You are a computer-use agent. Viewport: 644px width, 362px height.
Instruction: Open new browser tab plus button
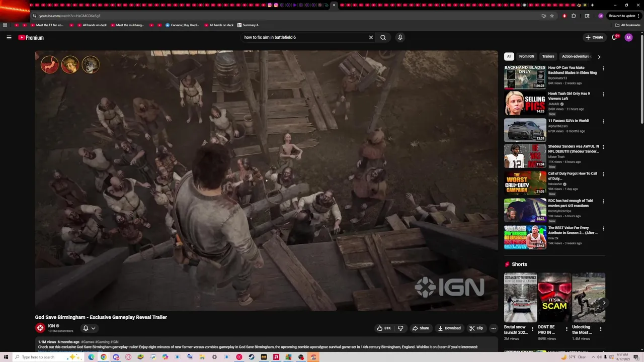[592, 5]
